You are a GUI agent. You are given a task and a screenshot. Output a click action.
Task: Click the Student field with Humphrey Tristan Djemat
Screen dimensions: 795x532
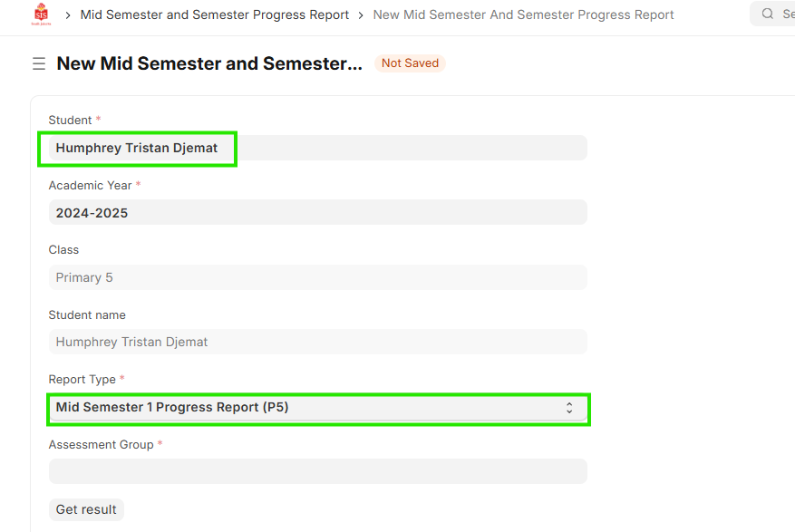(317, 148)
